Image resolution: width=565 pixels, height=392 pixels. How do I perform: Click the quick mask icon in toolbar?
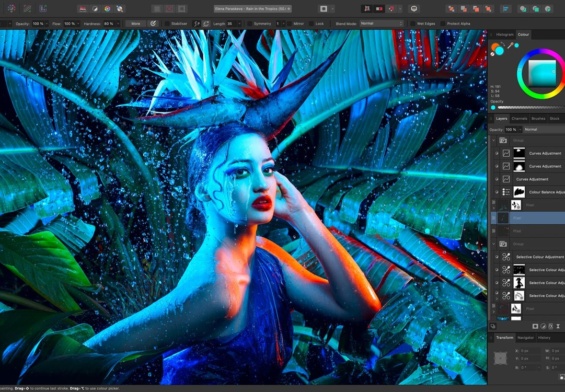324,9
